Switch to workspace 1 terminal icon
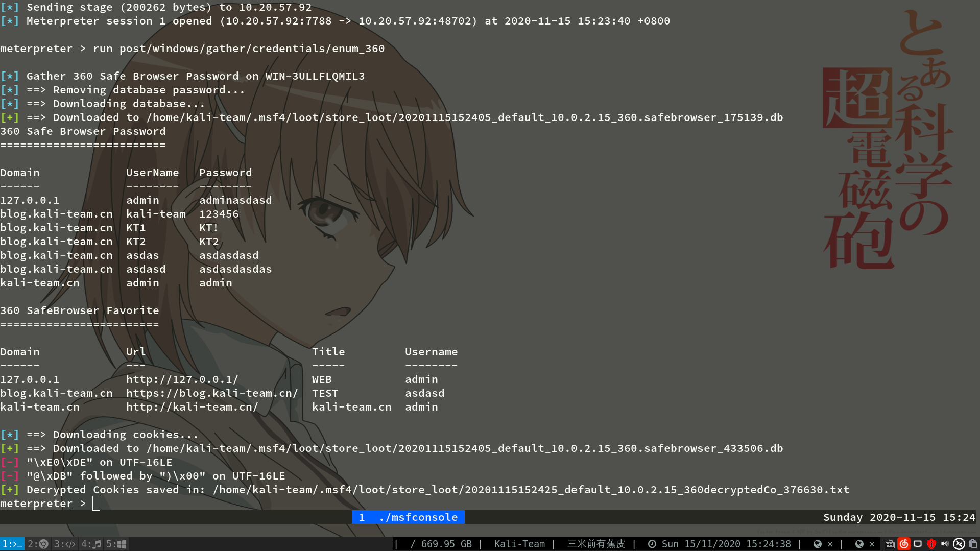Viewport: 980px width, 551px height. click(12, 544)
